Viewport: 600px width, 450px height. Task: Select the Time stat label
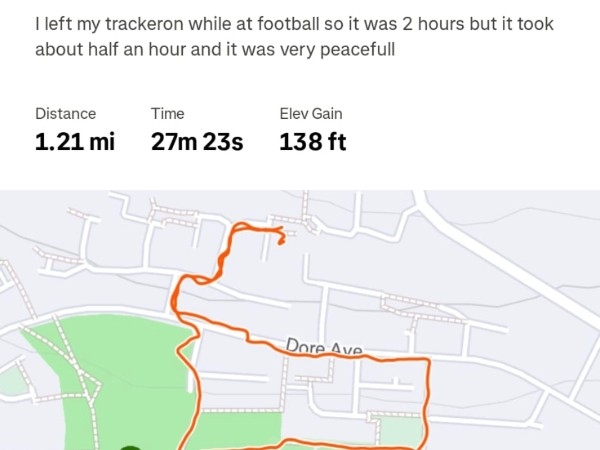click(168, 114)
